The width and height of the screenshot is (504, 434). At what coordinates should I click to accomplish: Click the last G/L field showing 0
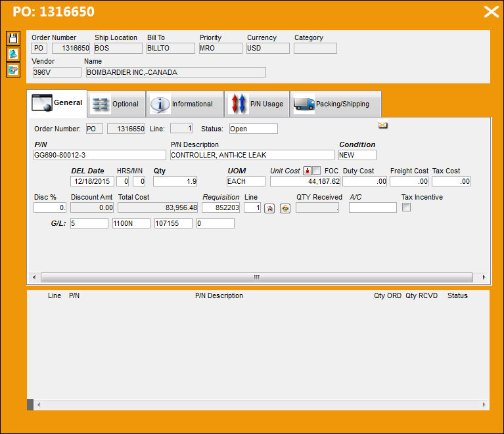coord(216,223)
